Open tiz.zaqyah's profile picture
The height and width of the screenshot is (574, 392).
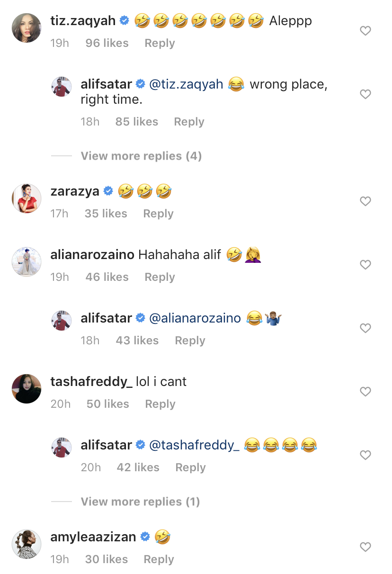pos(26,28)
